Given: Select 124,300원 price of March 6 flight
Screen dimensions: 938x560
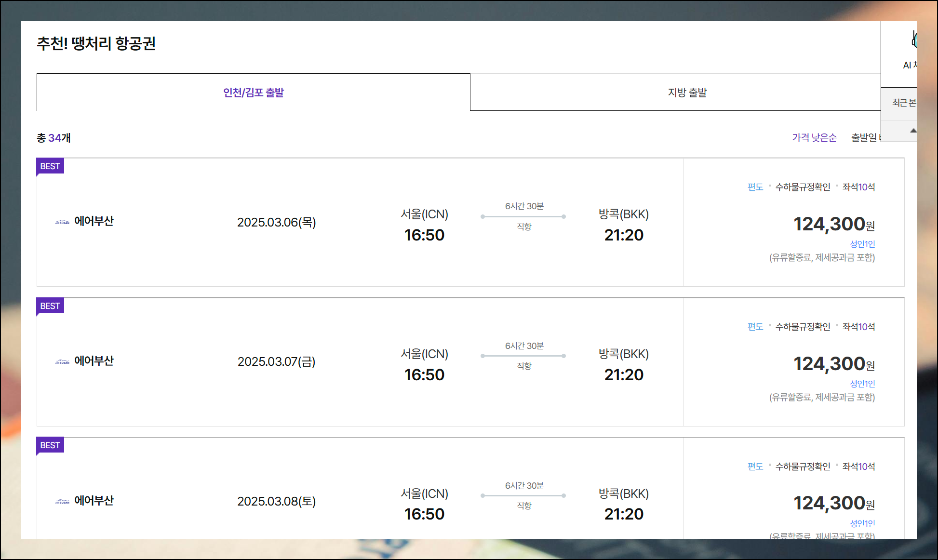Looking at the screenshot, I should click(833, 224).
